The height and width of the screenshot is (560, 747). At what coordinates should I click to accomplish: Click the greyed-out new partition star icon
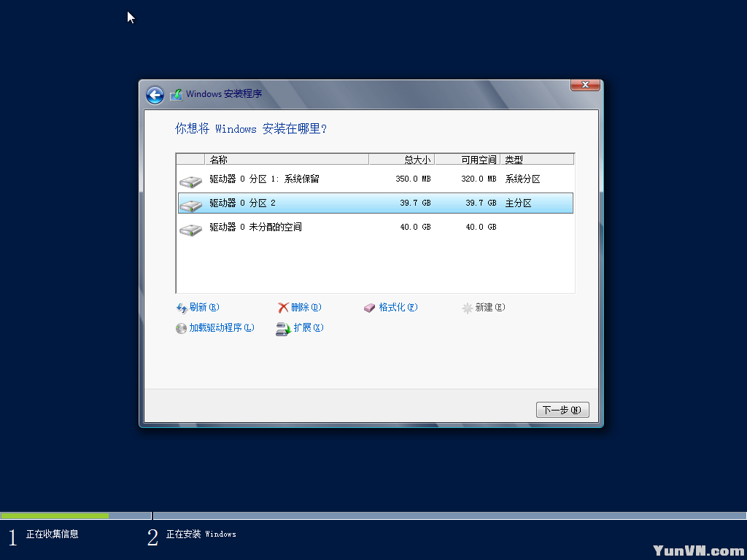467,308
